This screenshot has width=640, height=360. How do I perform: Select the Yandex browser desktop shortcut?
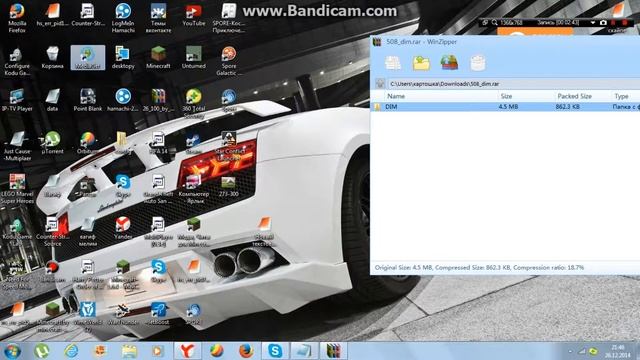coord(123,229)
